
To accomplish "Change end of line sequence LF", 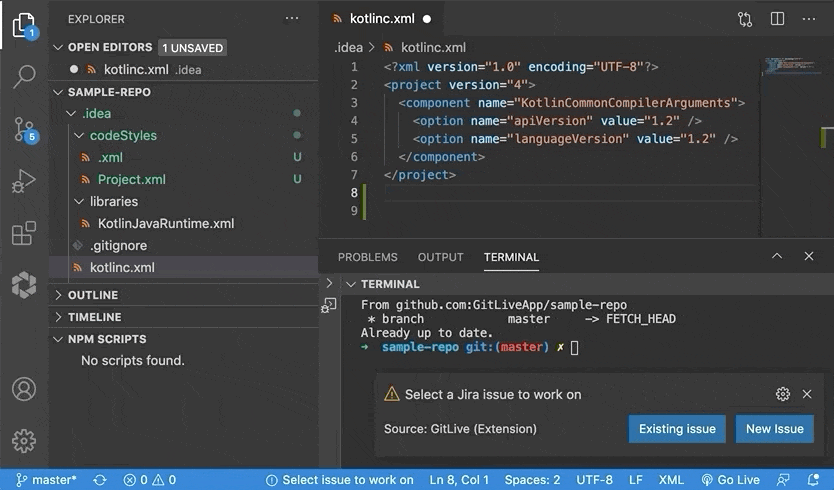I will coord(636,480).
